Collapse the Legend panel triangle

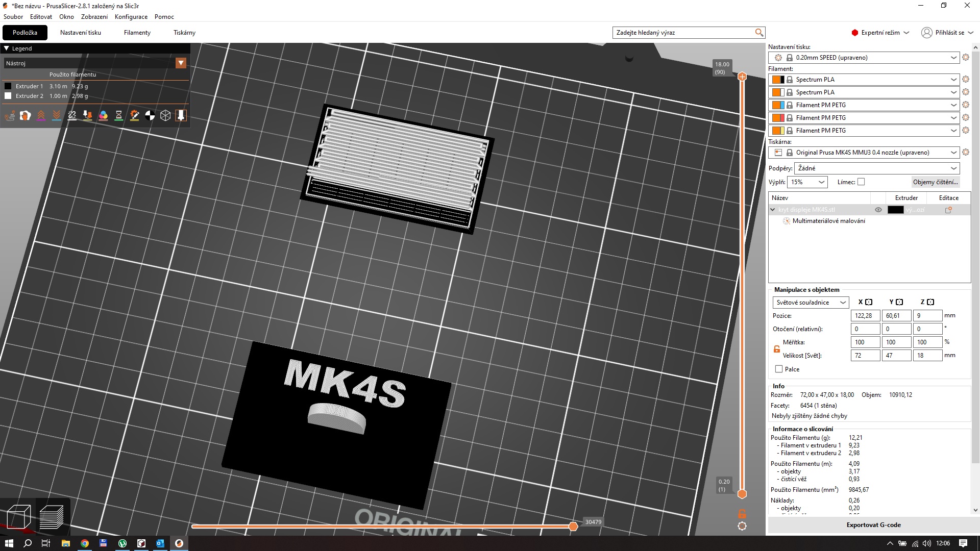pos(7,48)
